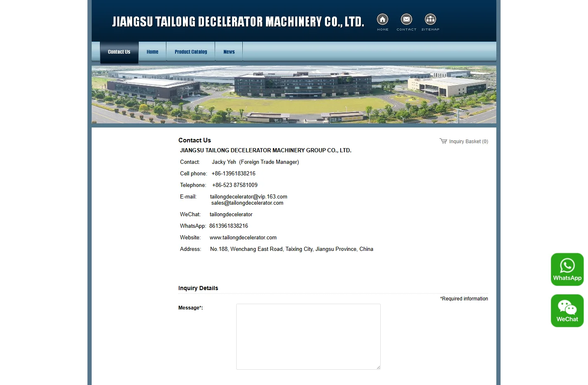Viewport: 588px width, 385px height.
Task: Click website www.tailongdecelerator.com text
Action: [243, 238]
